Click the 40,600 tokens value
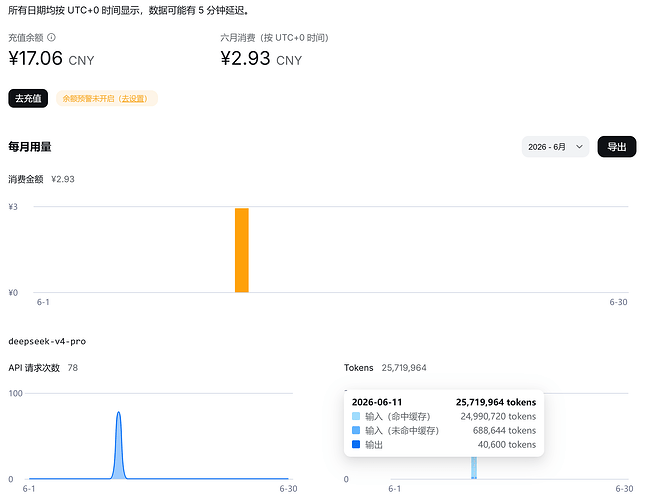This screenshot has height=500, width=665. 507,444
